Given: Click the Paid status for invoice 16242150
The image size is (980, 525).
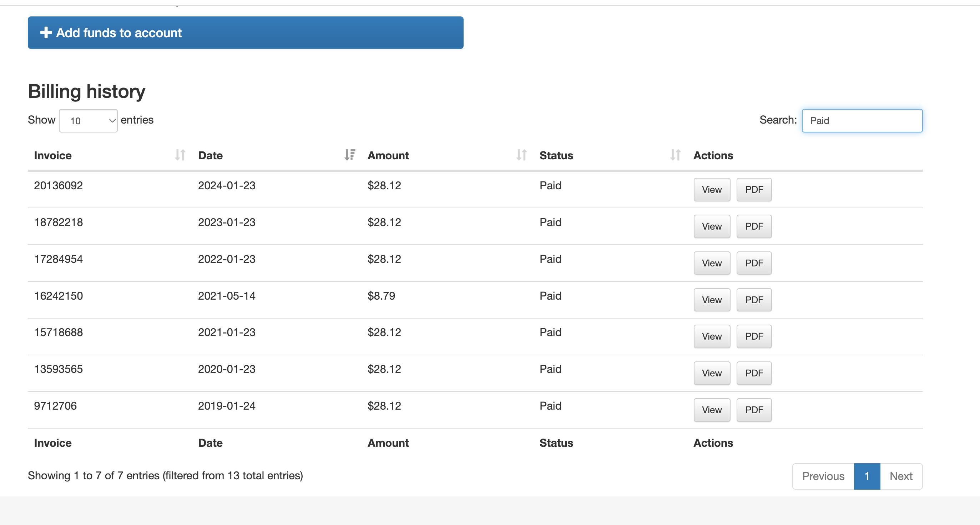Looking at the screenshot, I should click(550, 296).
